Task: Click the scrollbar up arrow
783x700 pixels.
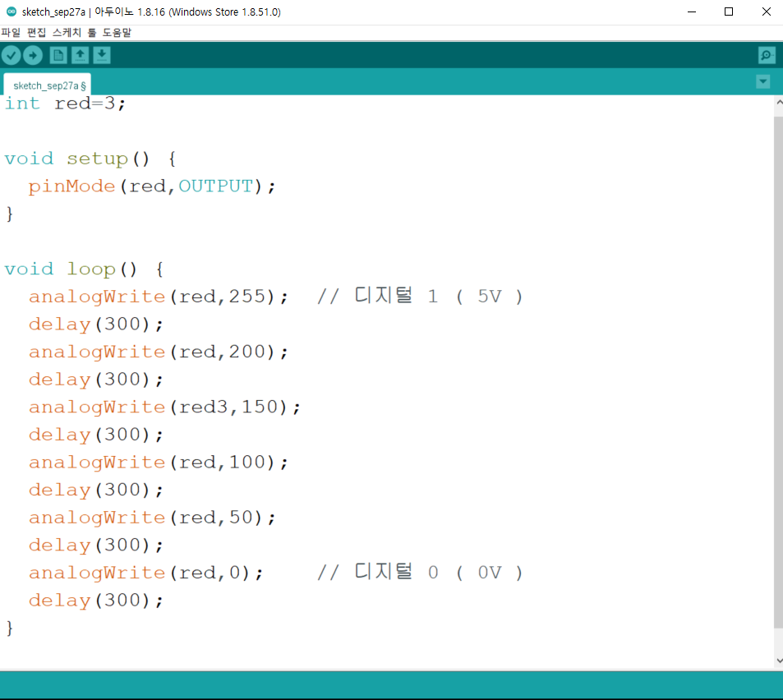Action: (779, 102)
